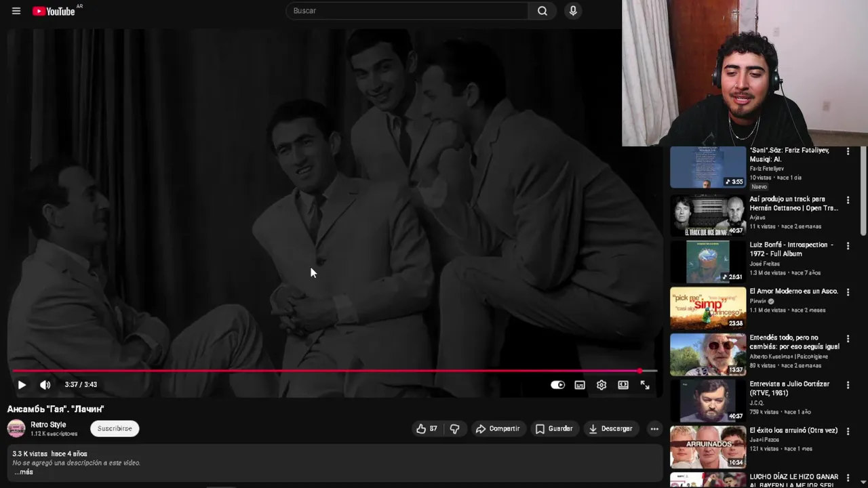
Task: Open 'El éxito los arruinó' video thumbnail
Action: coord(708,447)
